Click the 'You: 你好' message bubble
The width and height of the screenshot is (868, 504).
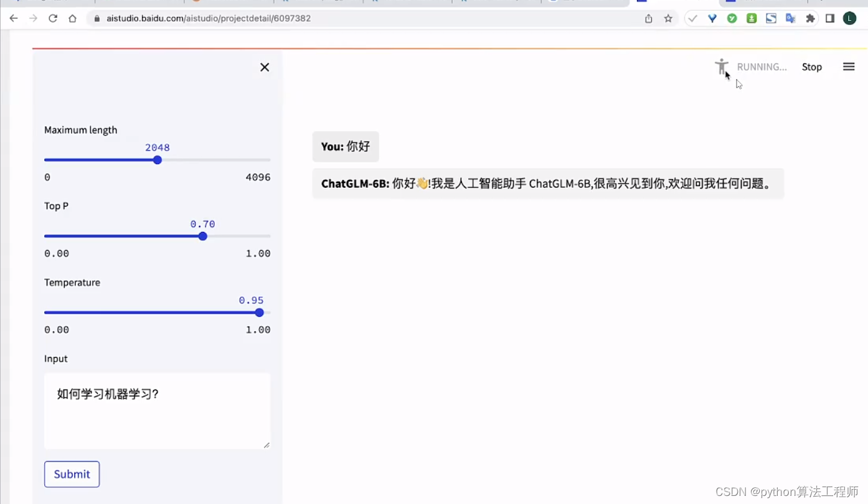[x=346, y=147]
